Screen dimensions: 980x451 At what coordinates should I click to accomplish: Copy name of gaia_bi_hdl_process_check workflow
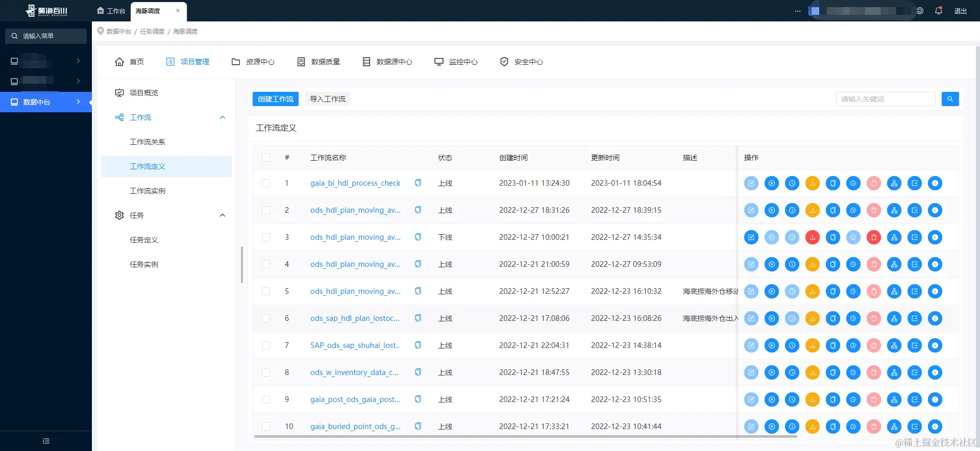(x=418, y=183)
